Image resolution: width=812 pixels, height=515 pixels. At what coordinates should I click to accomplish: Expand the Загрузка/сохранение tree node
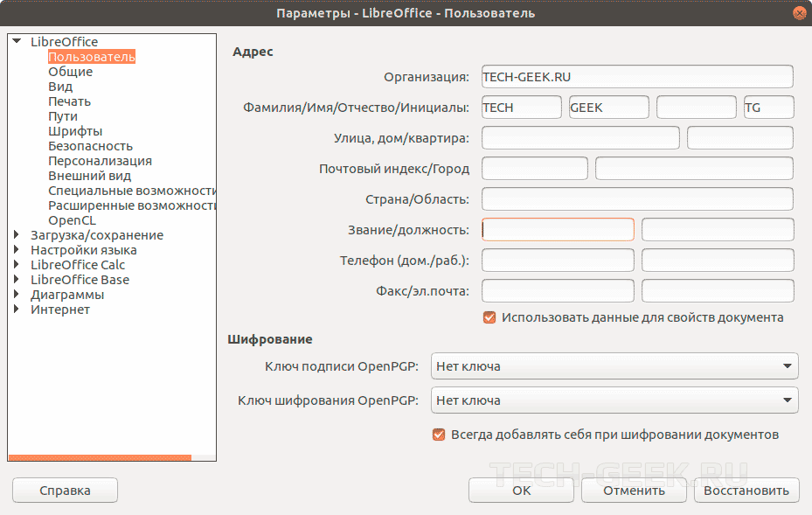17,235
